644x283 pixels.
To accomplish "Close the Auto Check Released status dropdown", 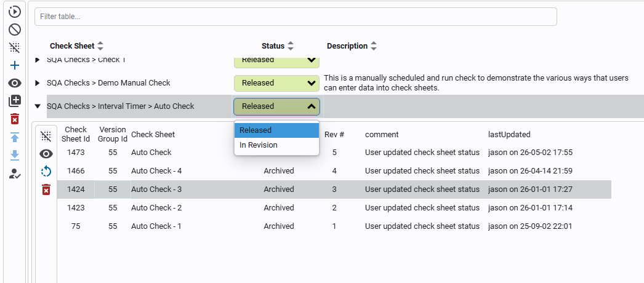I will (276, 106).
